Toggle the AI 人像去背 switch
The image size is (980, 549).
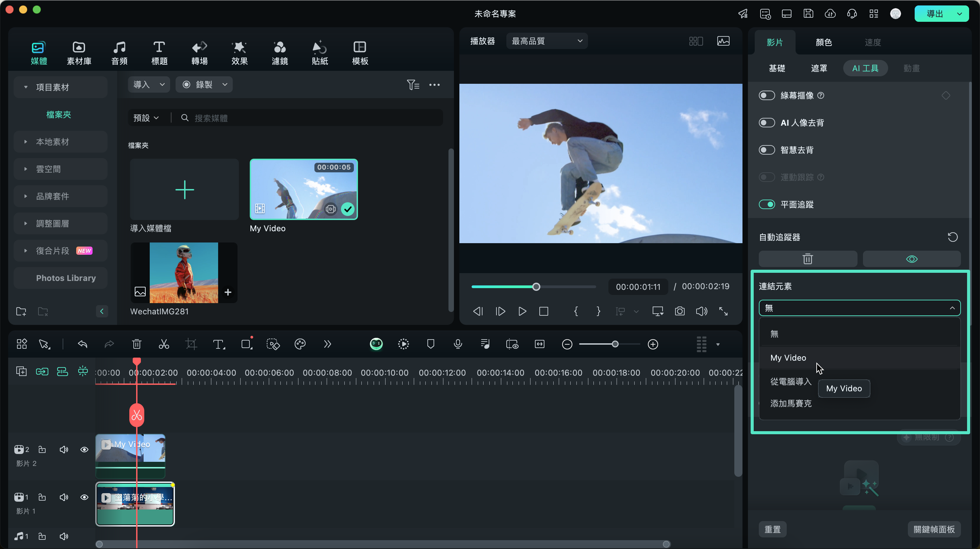[x=767, y=123]
